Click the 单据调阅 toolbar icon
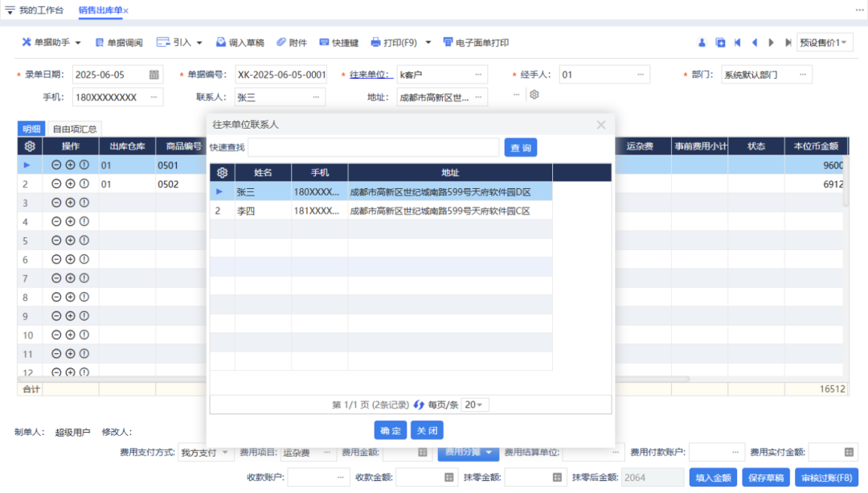Screen dimensions: 868x493 click(x=118, y=43)
